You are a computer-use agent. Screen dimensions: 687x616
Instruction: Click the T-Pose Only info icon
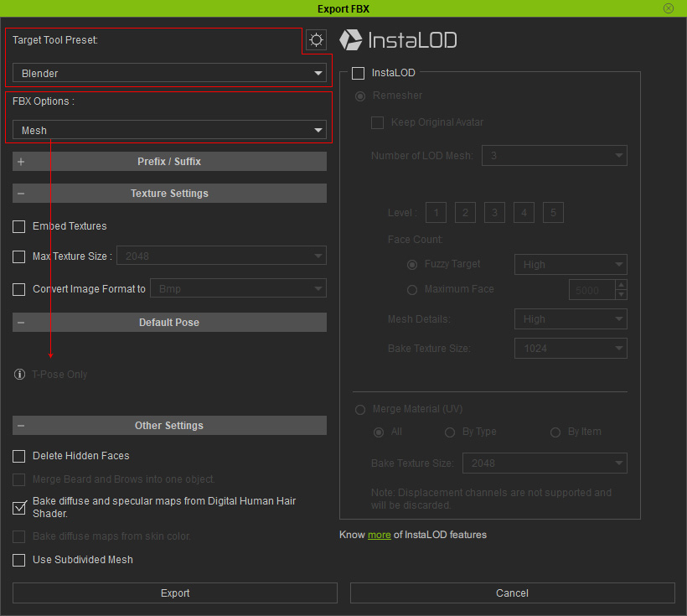coord(19,374)
